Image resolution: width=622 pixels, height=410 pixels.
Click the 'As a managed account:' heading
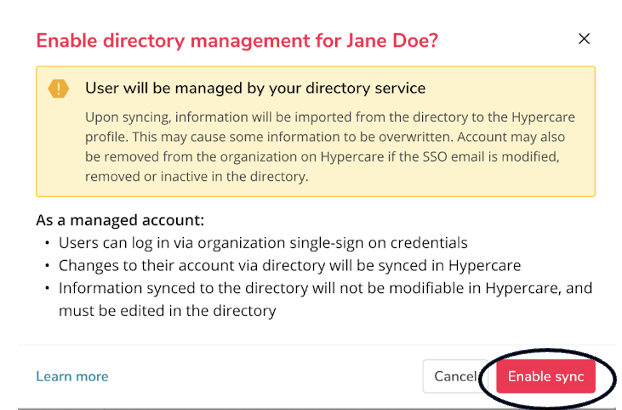120,220
